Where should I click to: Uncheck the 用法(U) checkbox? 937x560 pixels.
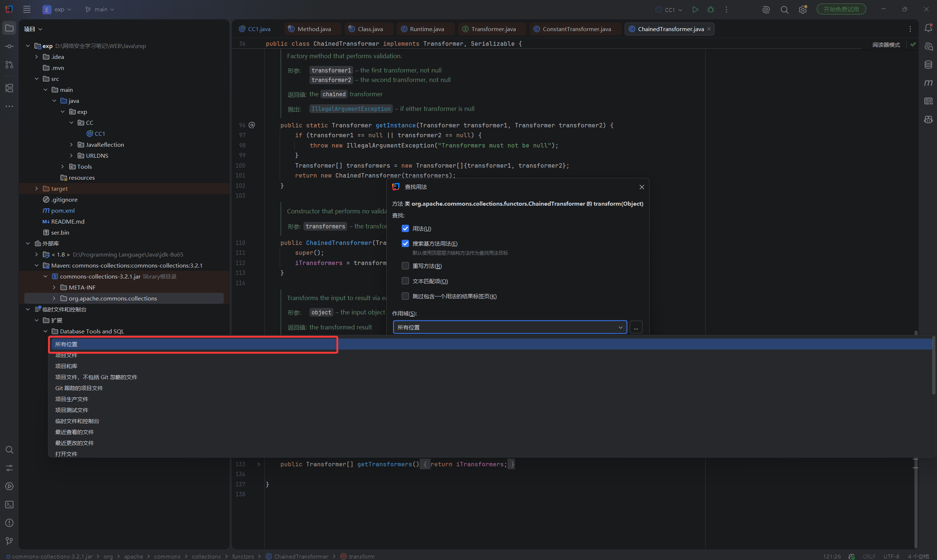pos(405,228)
